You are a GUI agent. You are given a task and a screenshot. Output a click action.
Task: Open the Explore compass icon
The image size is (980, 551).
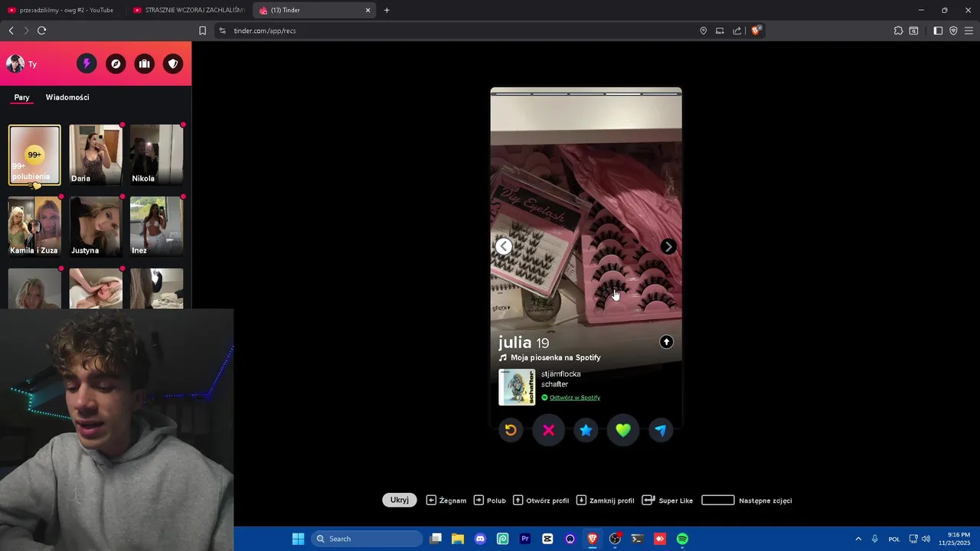tap(116, 64)
